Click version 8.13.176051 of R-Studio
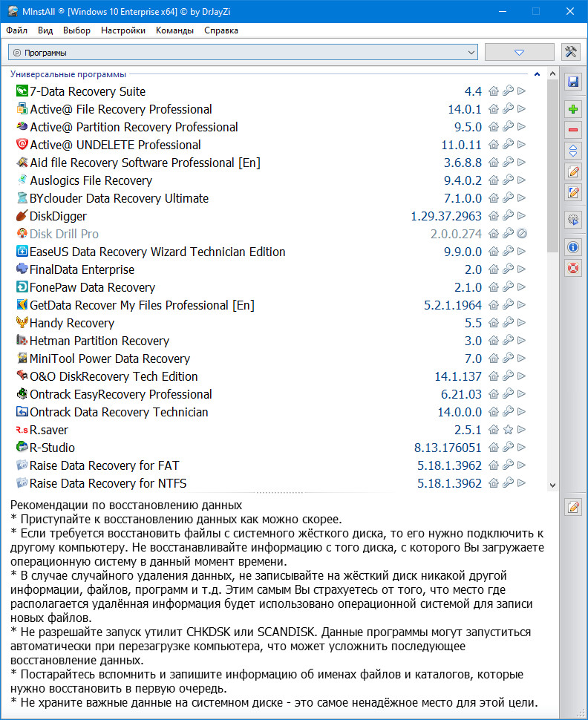 [x=448, y=448]
